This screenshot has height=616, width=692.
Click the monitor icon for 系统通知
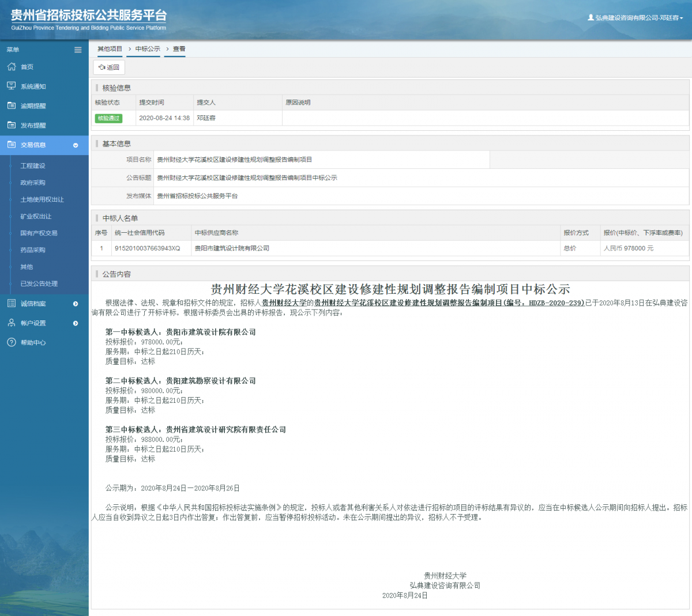pos(11,86)
